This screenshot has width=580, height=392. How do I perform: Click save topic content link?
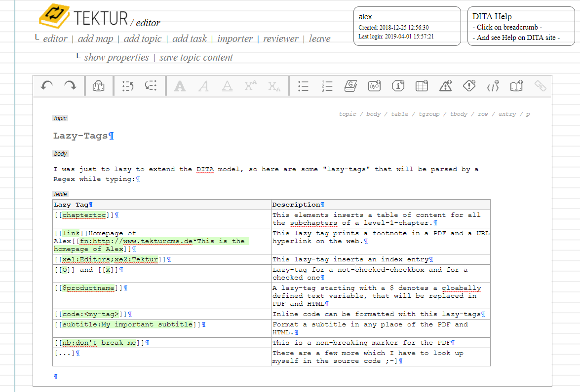point(196,58)
